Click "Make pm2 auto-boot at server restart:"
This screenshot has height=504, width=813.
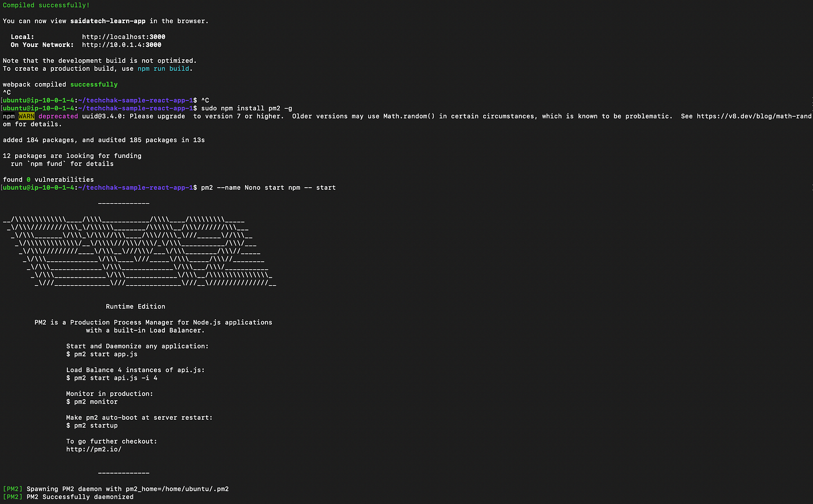(x=139, y=417)
